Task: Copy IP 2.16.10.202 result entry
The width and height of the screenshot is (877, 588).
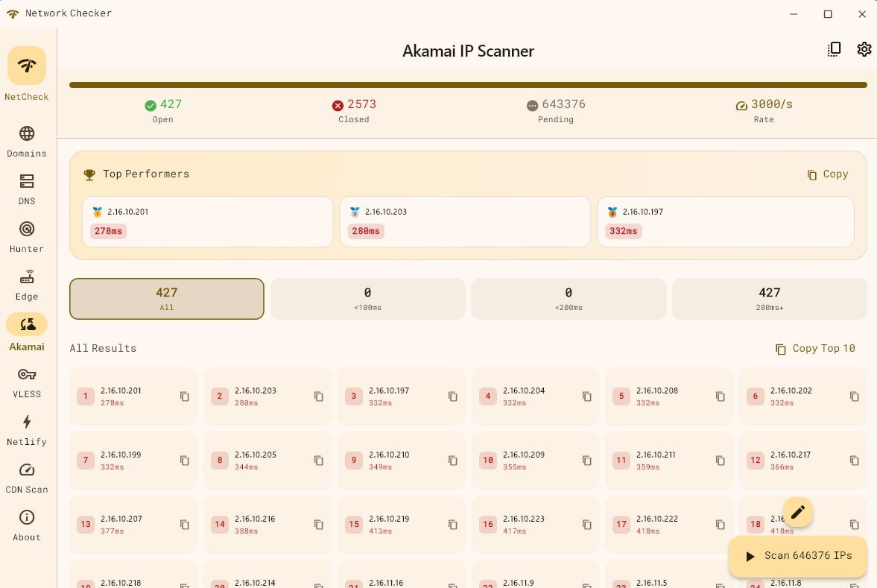Action: (x=855, y=396)
